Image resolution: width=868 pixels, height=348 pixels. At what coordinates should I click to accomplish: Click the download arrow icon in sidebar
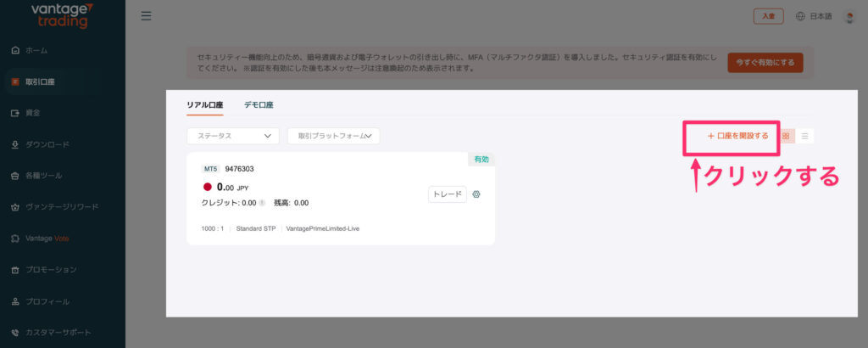point(15,144)
